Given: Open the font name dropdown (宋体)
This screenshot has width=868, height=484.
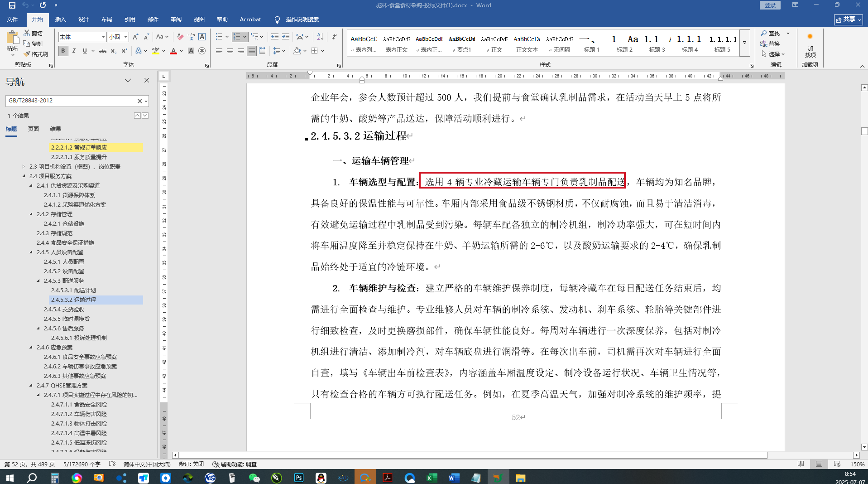Looking at the screenshot, I should [103, 37].
